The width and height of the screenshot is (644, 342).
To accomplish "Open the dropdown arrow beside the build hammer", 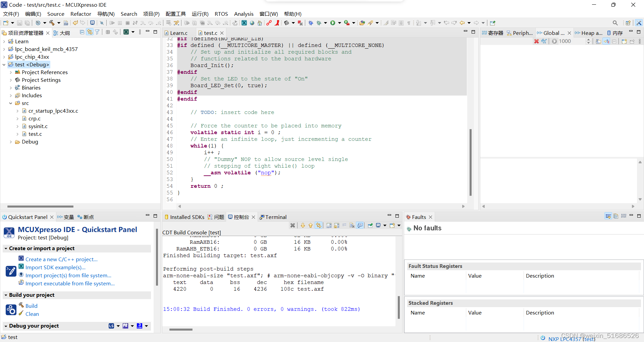I will pyautogui.click(x=59, y=23).
